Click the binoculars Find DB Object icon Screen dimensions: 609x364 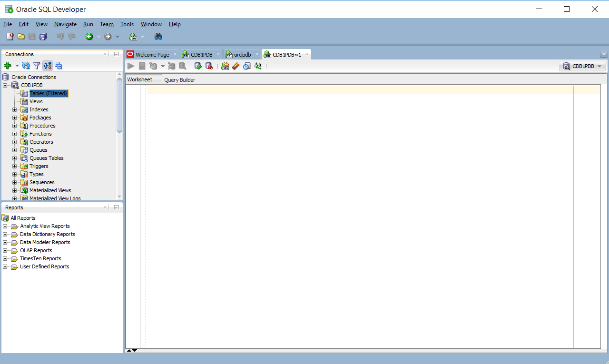coord(158,37)
